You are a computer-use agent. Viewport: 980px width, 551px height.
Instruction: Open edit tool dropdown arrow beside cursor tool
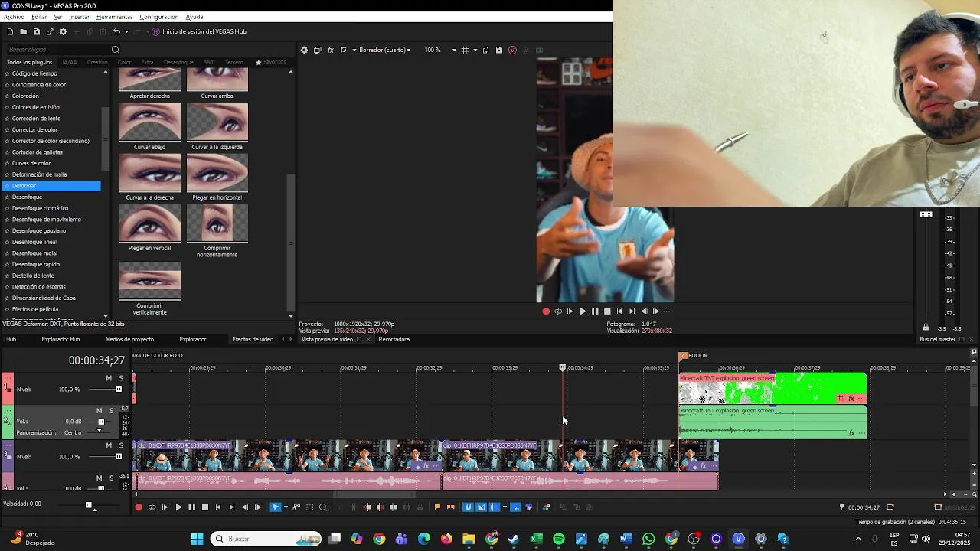tap(285, 507)
